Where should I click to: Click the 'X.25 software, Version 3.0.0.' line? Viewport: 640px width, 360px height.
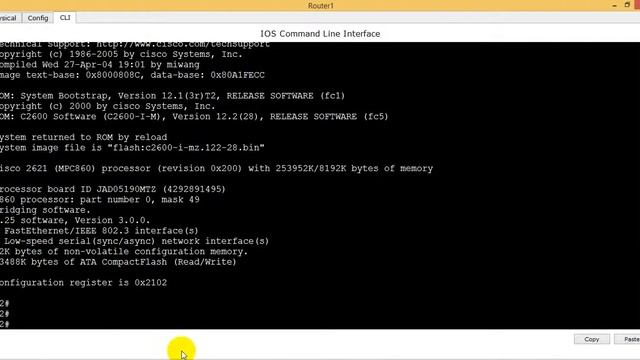click(75, 220)
